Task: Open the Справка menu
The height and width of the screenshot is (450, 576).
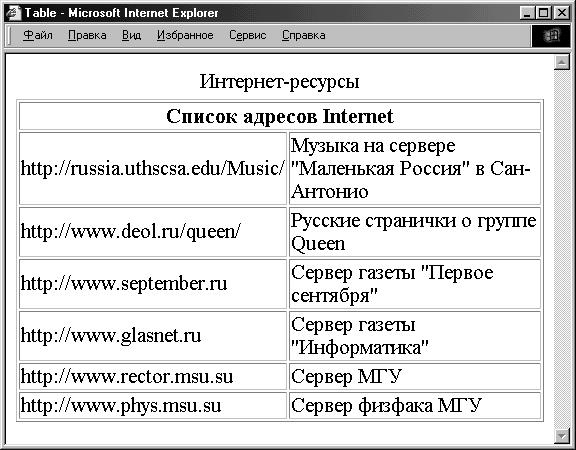Action: 304,35
